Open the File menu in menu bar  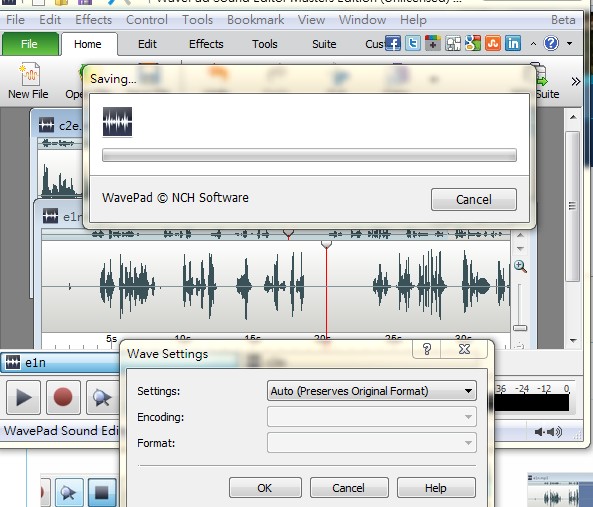[16, 20]
